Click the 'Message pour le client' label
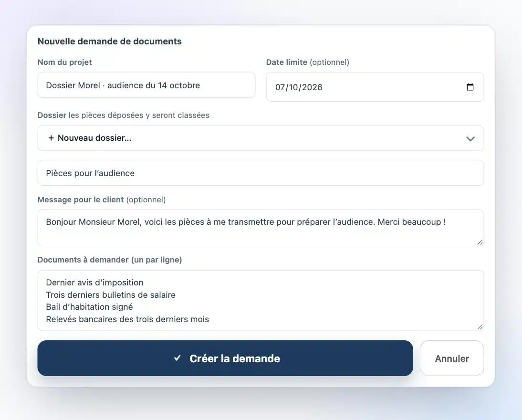The height and width of the screenshot is (420, 522). [x=102, y=199]
